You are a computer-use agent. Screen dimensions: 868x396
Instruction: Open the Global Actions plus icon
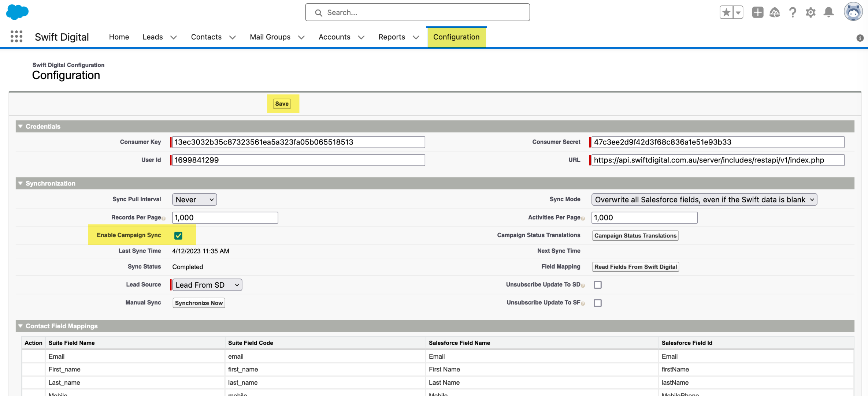pos(757,12)
